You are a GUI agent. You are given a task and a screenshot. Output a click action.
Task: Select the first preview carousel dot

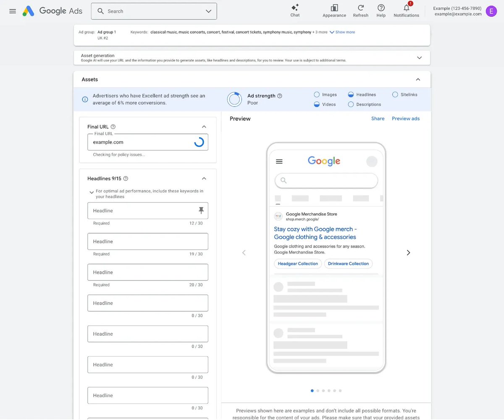pos(312,391)
